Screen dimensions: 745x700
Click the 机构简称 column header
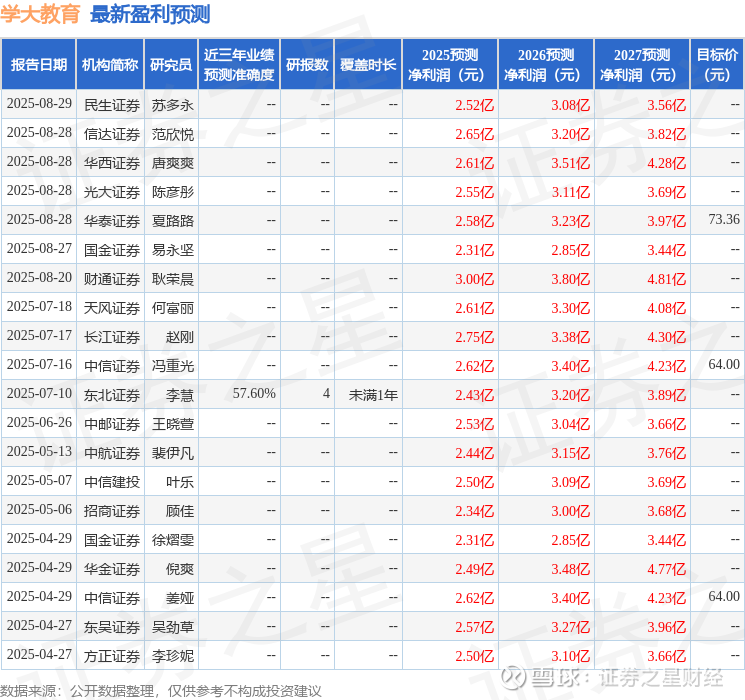tap(110, 65)
